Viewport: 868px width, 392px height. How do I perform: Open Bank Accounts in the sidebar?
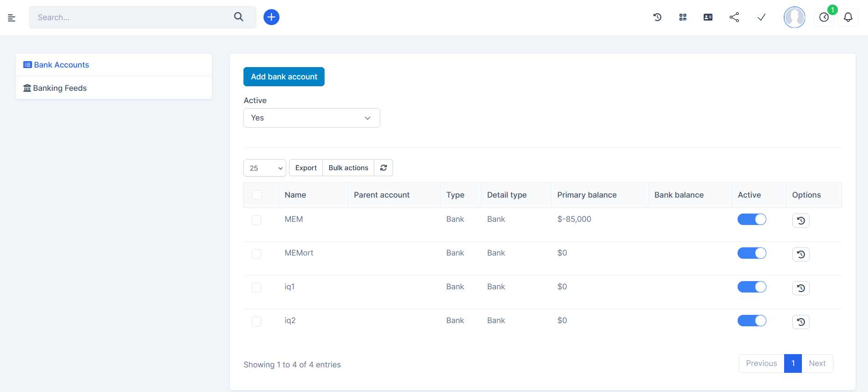(x=114, y=65)
